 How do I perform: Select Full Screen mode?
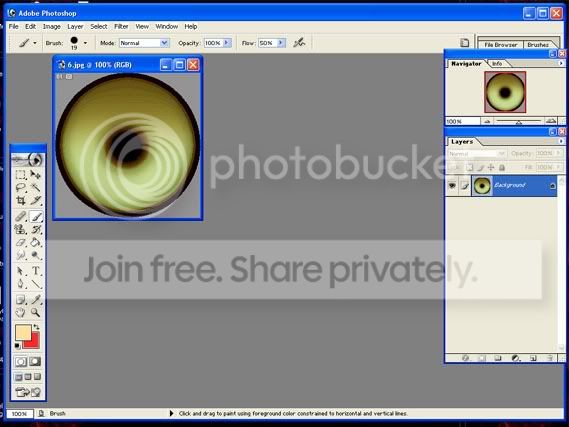[37, 377]
